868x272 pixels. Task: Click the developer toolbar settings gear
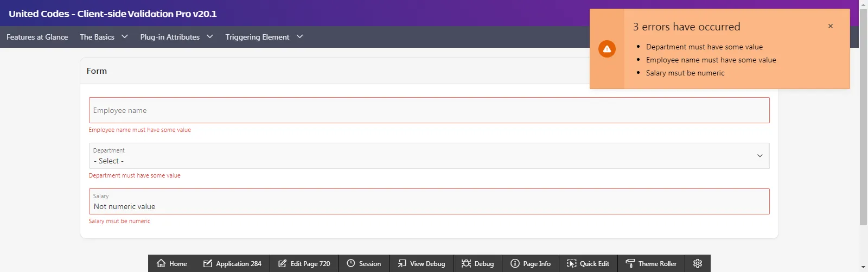click(698, 263)
